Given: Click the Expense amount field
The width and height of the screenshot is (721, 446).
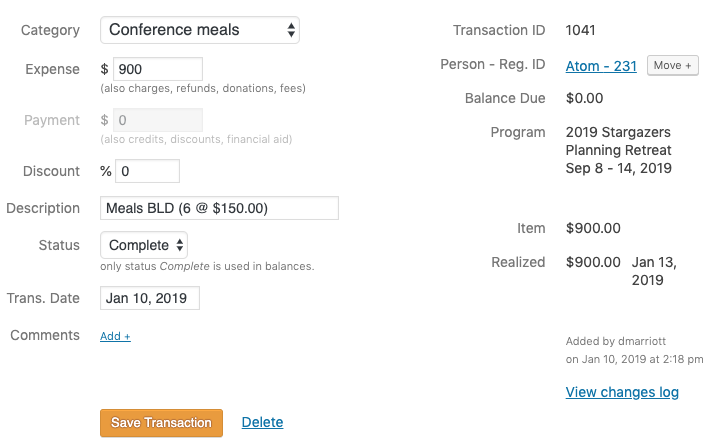Looking at the screenshot, I should (159, 69).
